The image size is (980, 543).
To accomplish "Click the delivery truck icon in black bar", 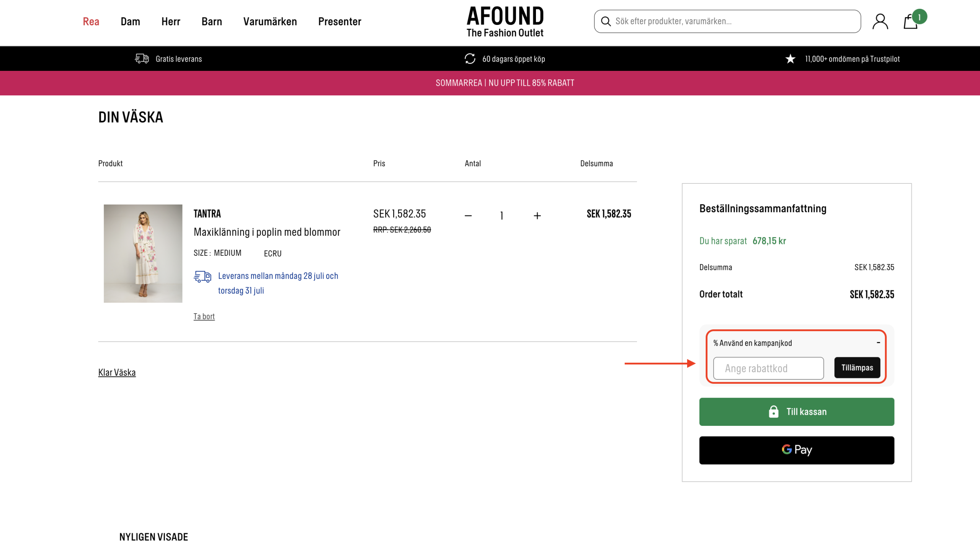I will (142, 59).
